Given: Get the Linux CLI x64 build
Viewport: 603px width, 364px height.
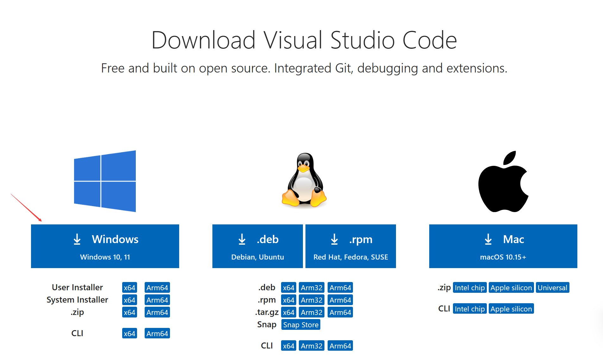Looking at the screenshot, I should [289, 346].
